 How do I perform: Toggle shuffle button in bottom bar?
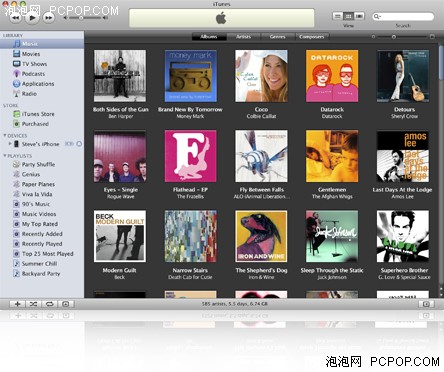coord(34,304)
